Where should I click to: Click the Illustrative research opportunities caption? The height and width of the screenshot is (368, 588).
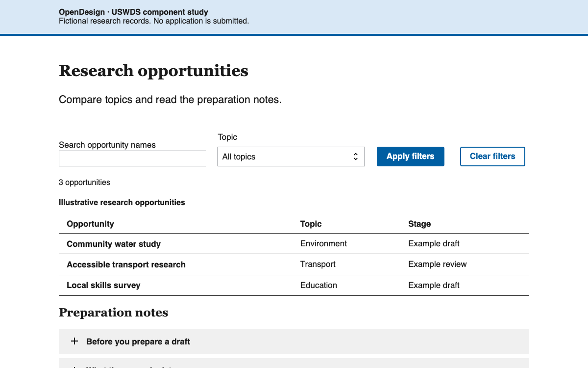122,202
